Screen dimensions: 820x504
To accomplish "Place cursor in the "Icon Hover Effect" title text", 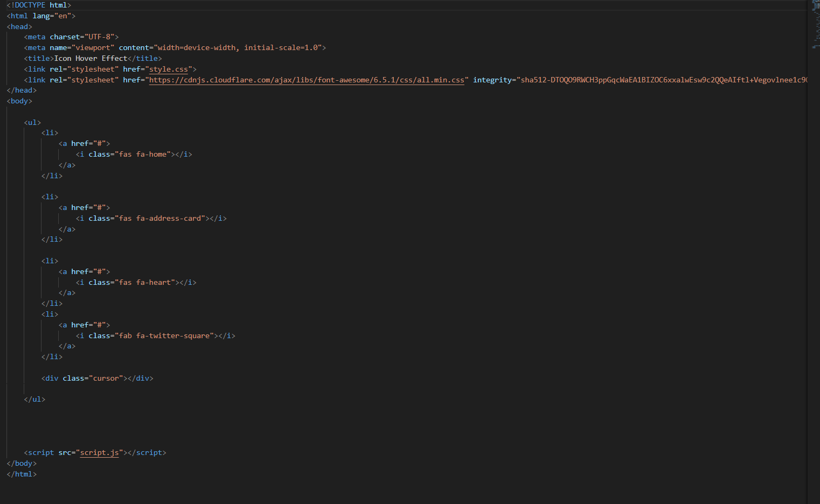I will (x=91, y=59).
